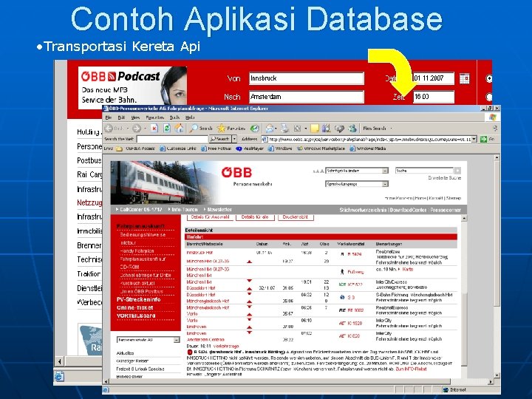Screen dimensions: 532x399
Task: Click the Internet Explorer icon in the rear window's status bar
Action: [59, 376]
